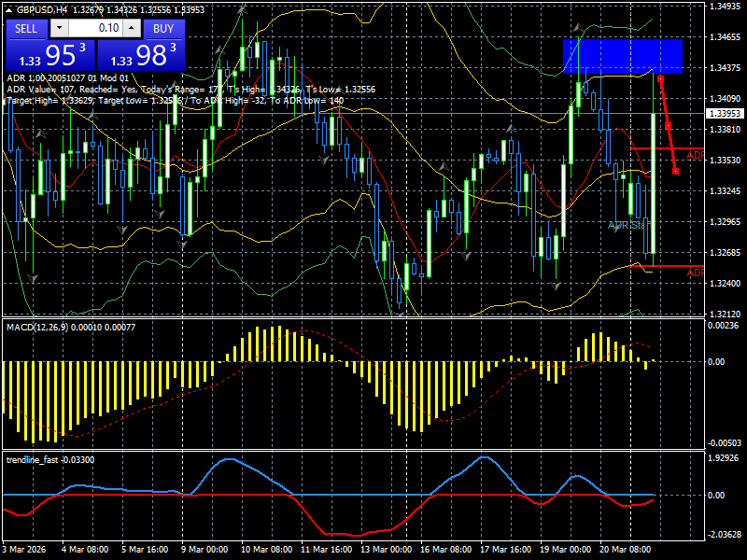The height and width of the screenshot is (560, 747).
Task: Click the BUY button
Action: (163, 29)
